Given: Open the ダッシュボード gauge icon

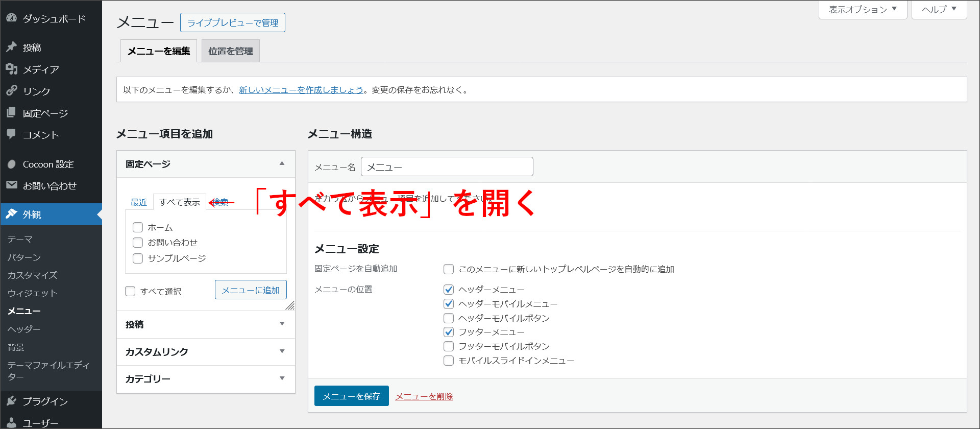Looking at the screenshot, I should 11,18.
